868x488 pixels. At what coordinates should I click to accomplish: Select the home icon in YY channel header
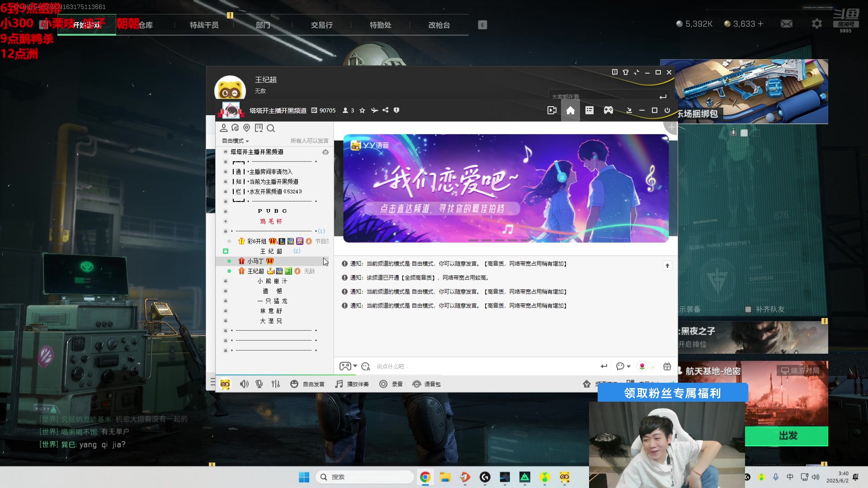click(x=571, y=110)
